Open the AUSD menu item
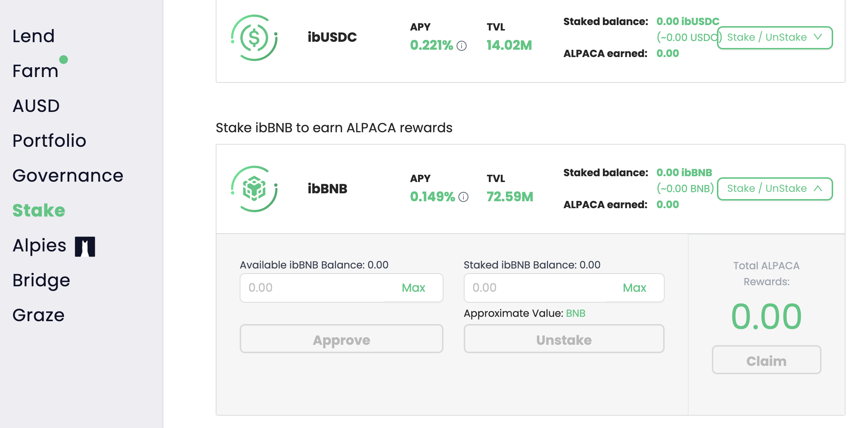The width and height of the screenshot is (868, 428). click(36, 106)
